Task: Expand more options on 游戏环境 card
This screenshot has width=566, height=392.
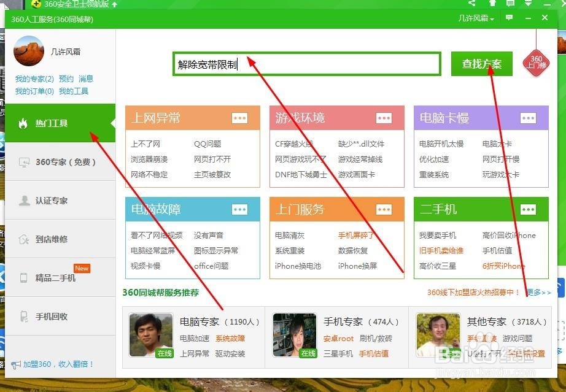Action: tap(384, 118)
